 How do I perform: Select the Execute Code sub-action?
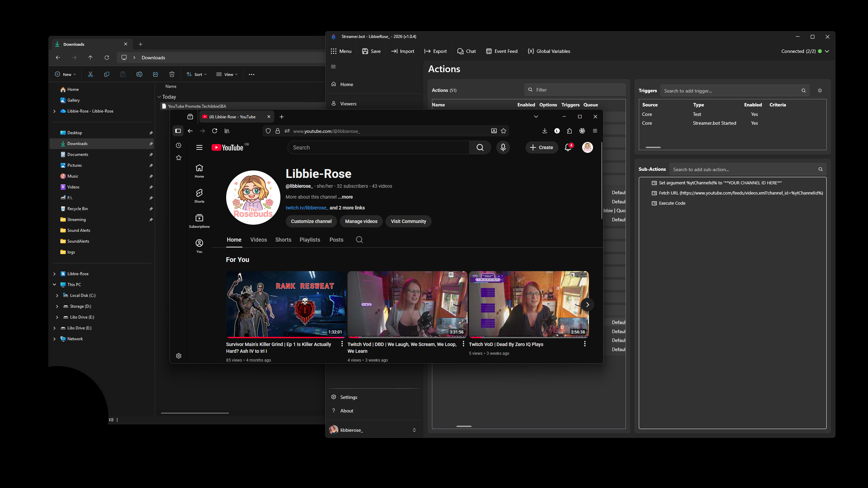(672, 203)
